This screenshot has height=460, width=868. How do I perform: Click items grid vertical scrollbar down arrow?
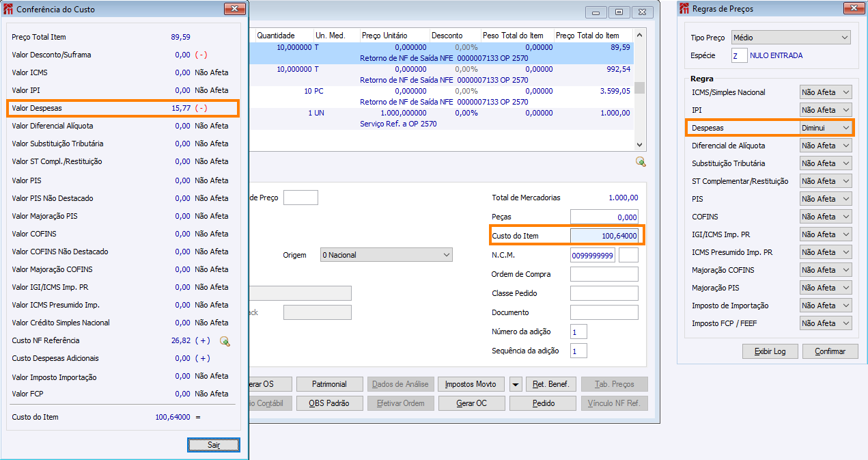(639, 144)
